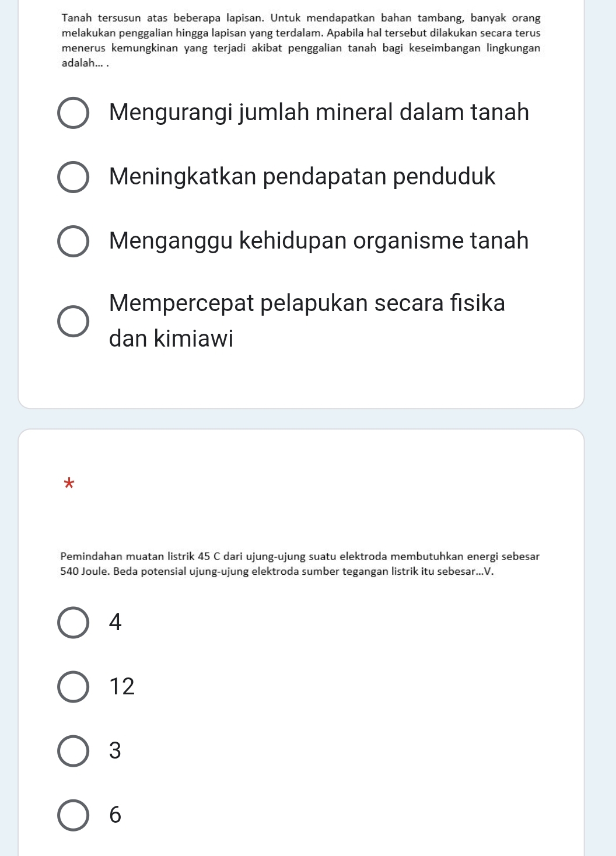Click the question paragraph about penggalian tanah
The image size is (616, 856).
(x=301, y=41)
